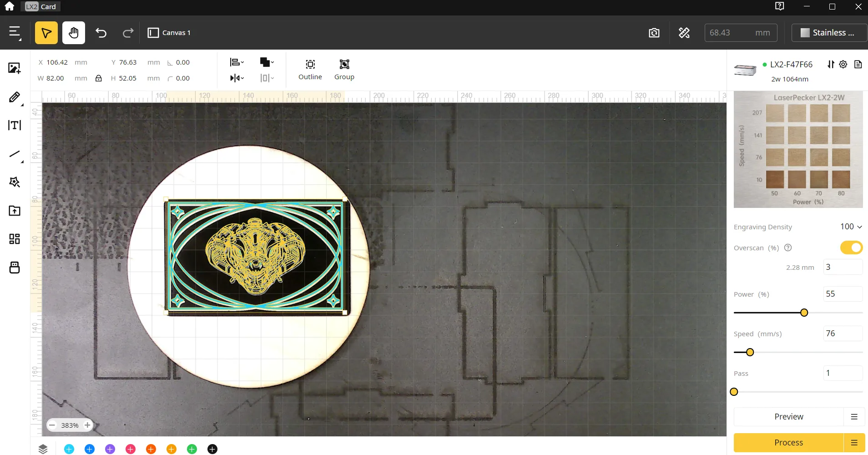Click the undo arrow icon
Viewport: 868px width, 455px height.
click(101, 33)
